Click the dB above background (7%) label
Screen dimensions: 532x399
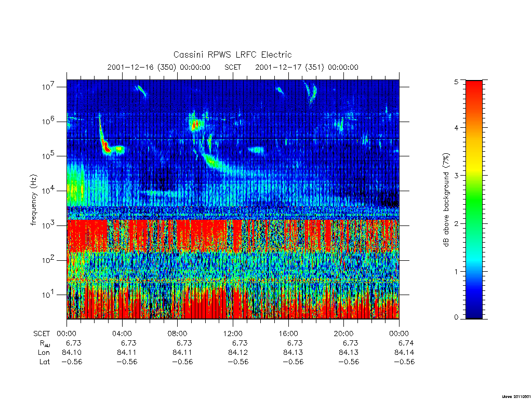click(x=446, y=200)
